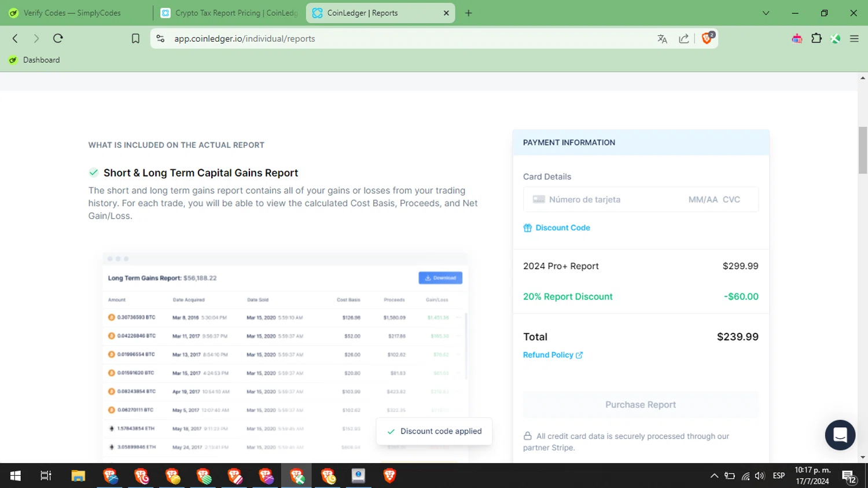The image size is (868, 488).
Task: Click the ESP language indicator
Action: (779, 476)
